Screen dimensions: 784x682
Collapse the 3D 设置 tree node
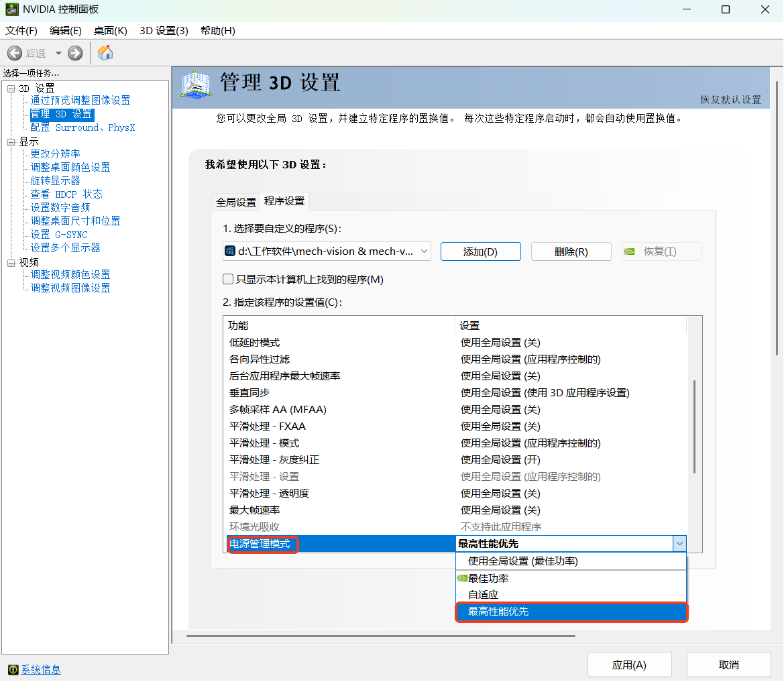tap(11, 88)
